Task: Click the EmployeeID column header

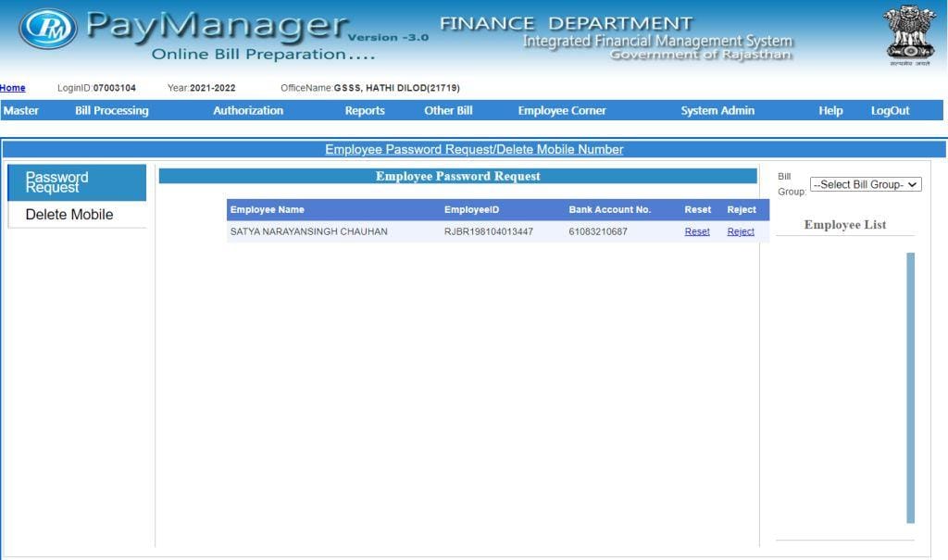Action: [x=471, y=210]
